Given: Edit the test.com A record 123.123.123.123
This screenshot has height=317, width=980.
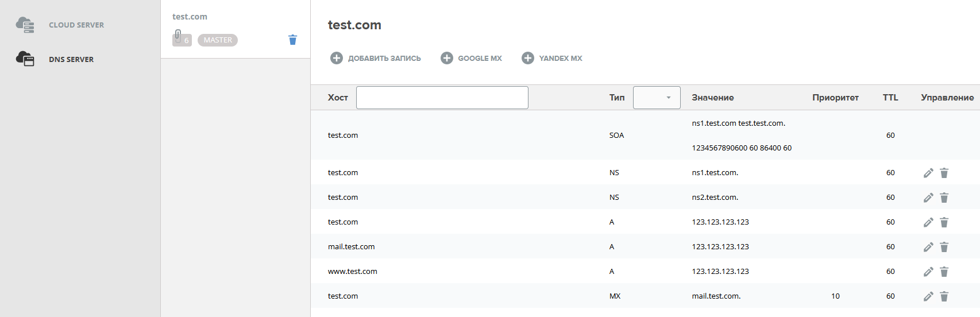Looking at the screenshot, I should (x=928, y=222).
